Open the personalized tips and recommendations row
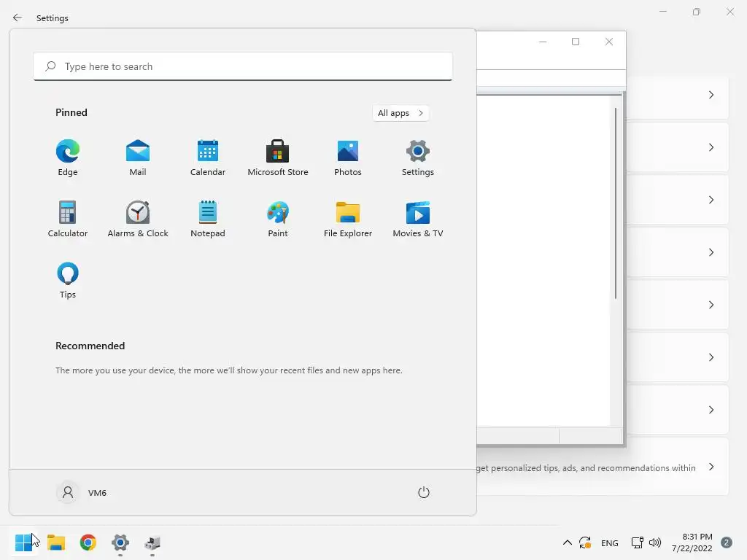The height and width of the screenshot is (560, 747). (603, 467)
